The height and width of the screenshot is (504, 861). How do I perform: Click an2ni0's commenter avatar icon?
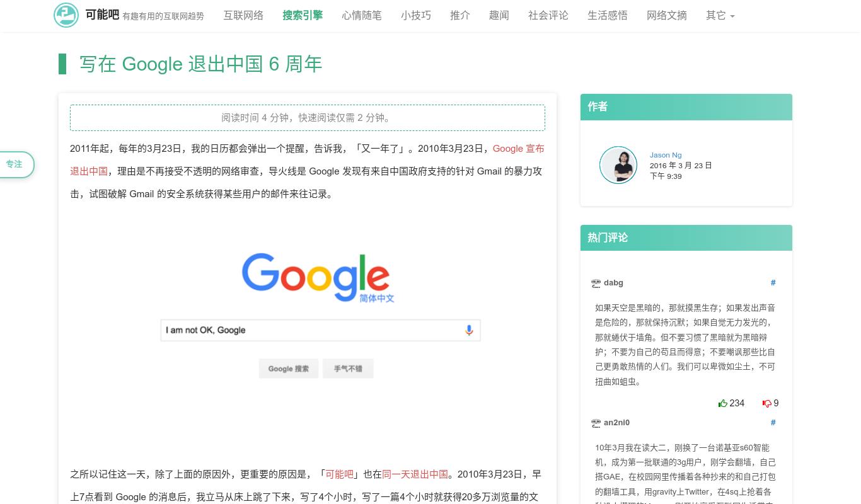tap(596, 423)
